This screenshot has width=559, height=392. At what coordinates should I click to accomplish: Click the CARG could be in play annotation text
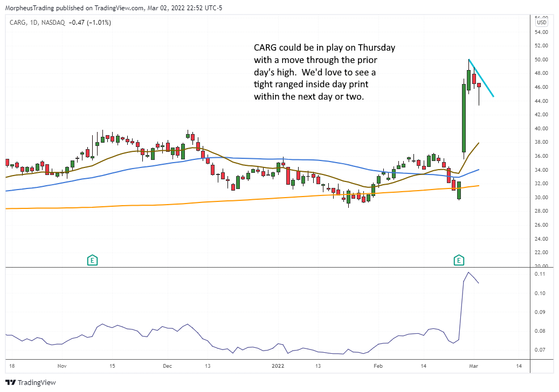point(325,72)
